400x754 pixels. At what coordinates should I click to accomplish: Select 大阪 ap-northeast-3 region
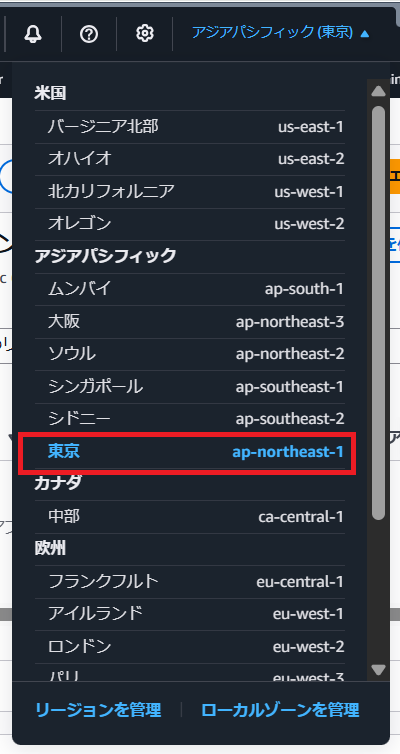(x=189, y=322)
